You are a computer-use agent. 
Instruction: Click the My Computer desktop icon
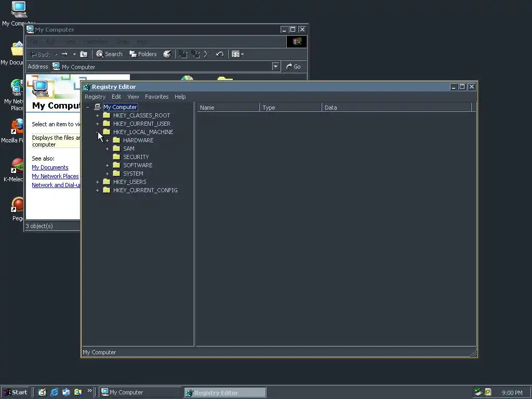(19, 9)
